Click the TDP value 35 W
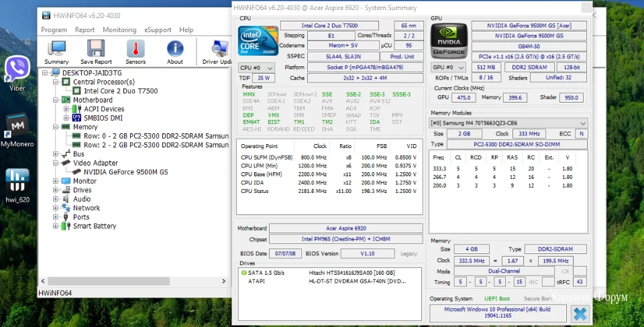 pos(263,78)
